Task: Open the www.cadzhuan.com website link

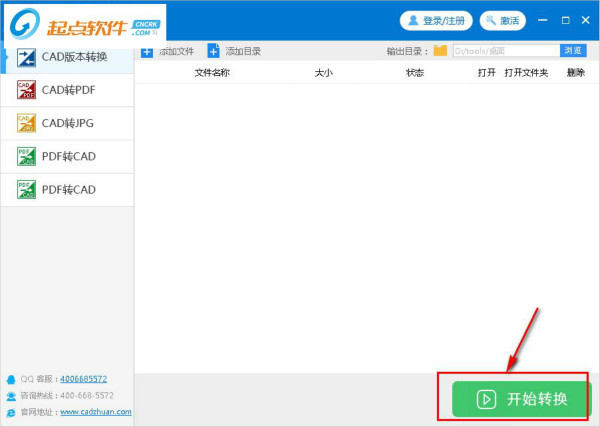Action: [96, 412]
